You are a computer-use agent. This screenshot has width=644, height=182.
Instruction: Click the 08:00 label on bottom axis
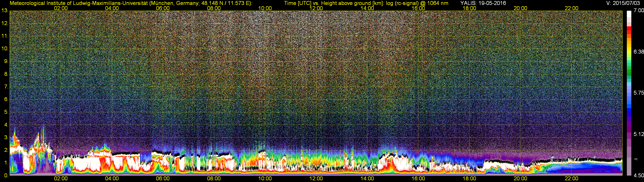(214, 179)
